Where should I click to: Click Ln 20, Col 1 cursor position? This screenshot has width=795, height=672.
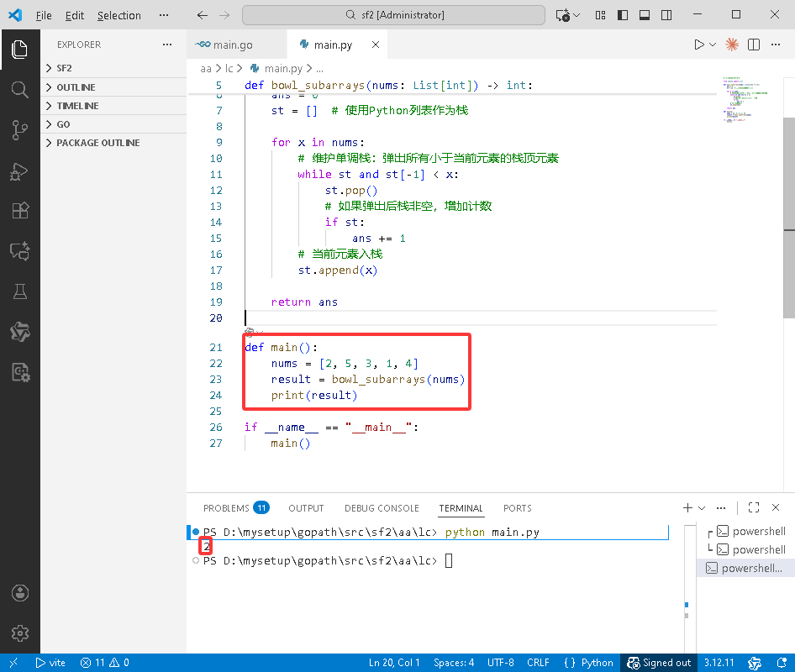point(394,663)
